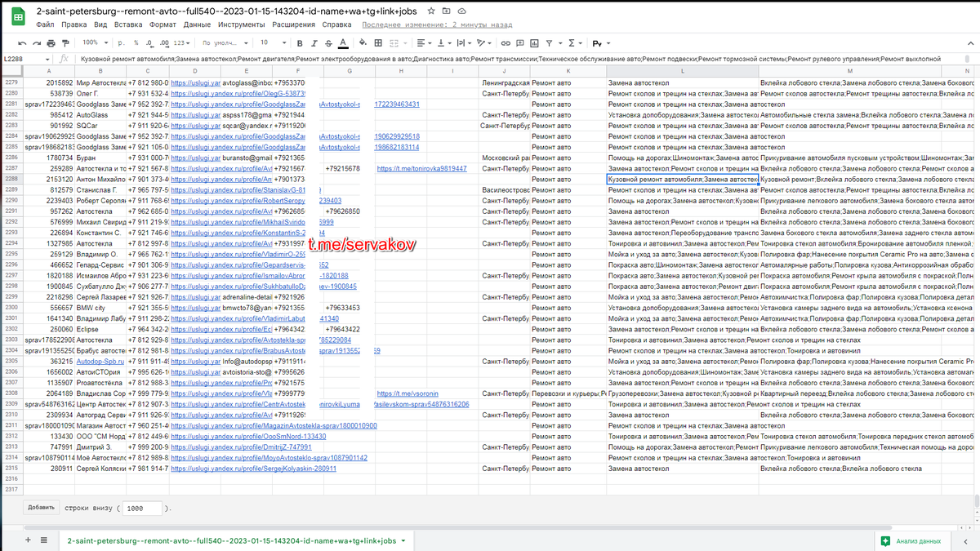Star this spreadsheet document
This screenshot has height=551, width=980.
coord(431,11)
